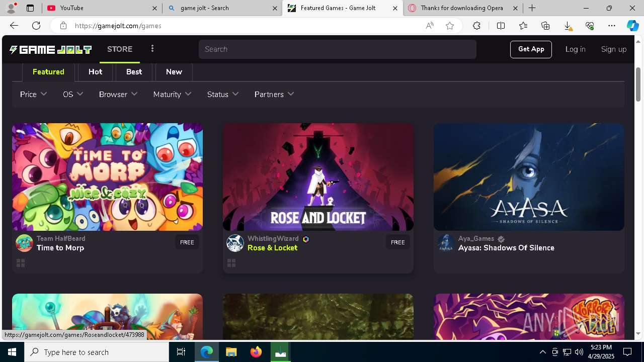This screenshot has width=644, height=362.
Task: Show hidden system tray icons chevron
Action: (x=542, y=352)
